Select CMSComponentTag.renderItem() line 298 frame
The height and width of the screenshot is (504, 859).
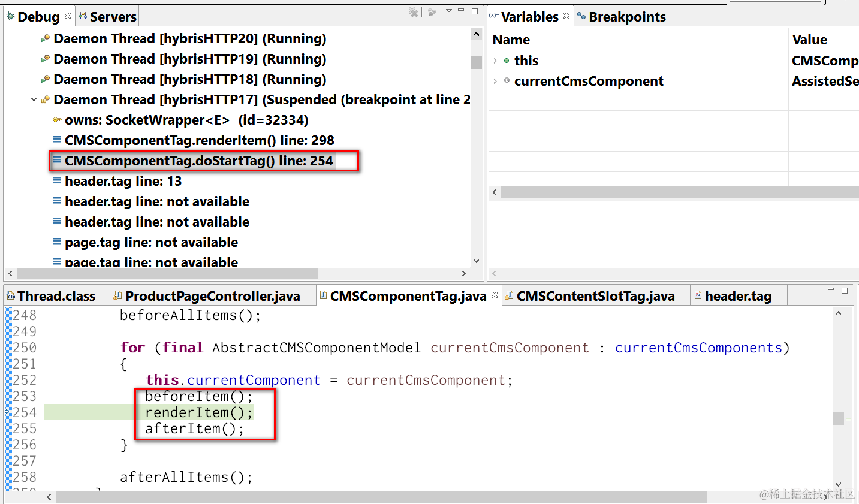tap(200, 140)
